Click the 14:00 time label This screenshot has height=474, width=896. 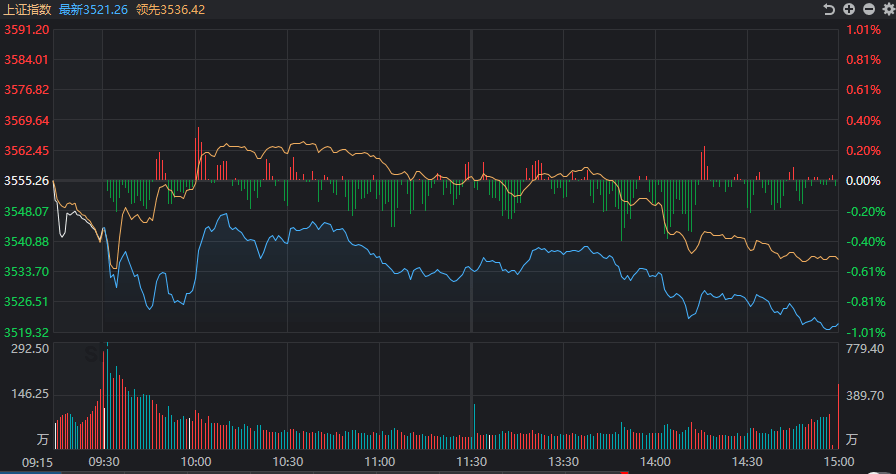click(x=655, y=461)
